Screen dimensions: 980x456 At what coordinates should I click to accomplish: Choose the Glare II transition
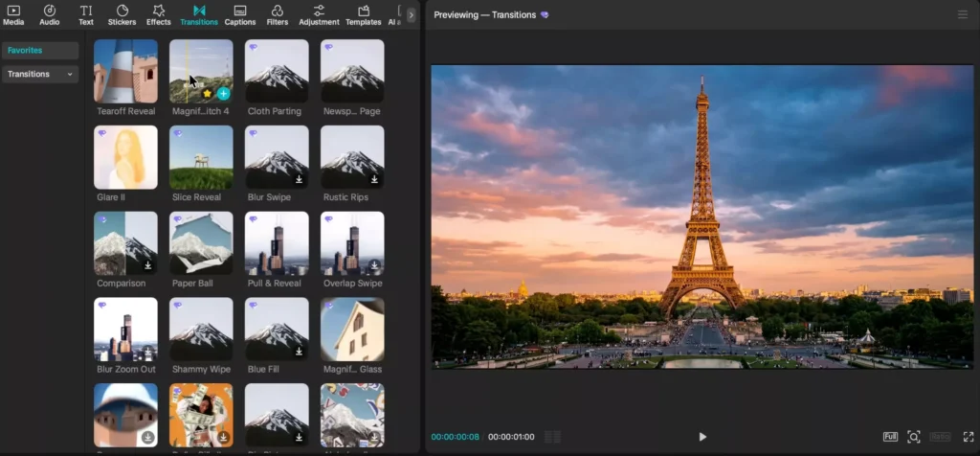click(x=125, y=158)
